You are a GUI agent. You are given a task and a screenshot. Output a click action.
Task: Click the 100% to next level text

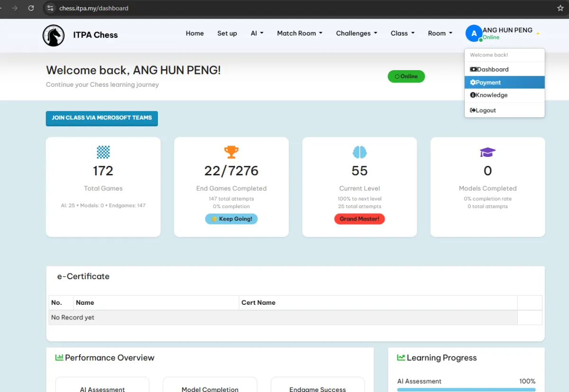pos(359,199)
